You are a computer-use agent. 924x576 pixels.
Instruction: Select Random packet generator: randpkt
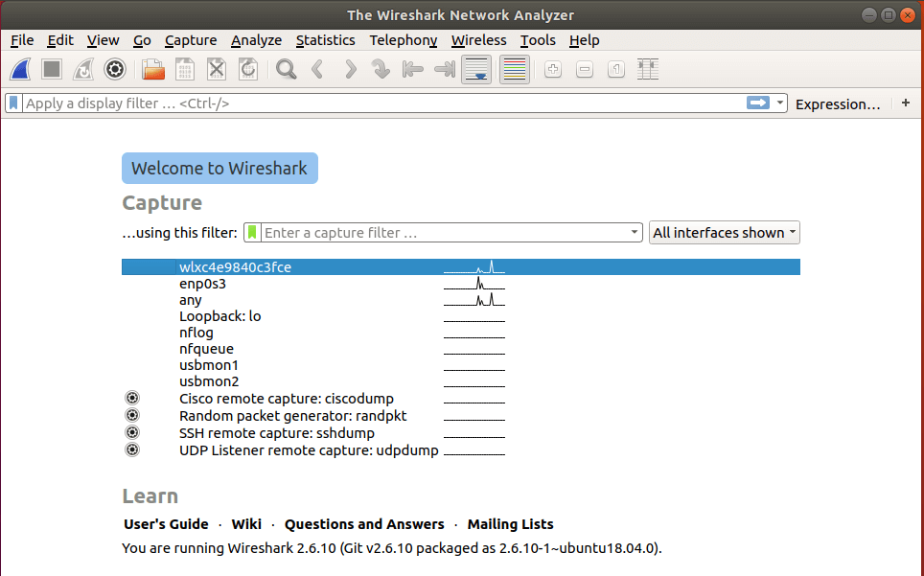pyautogui.click(x=461, y=416)
